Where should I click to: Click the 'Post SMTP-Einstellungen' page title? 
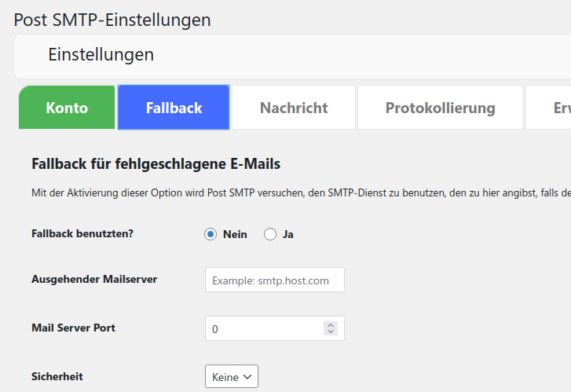(x=112, y=20)
